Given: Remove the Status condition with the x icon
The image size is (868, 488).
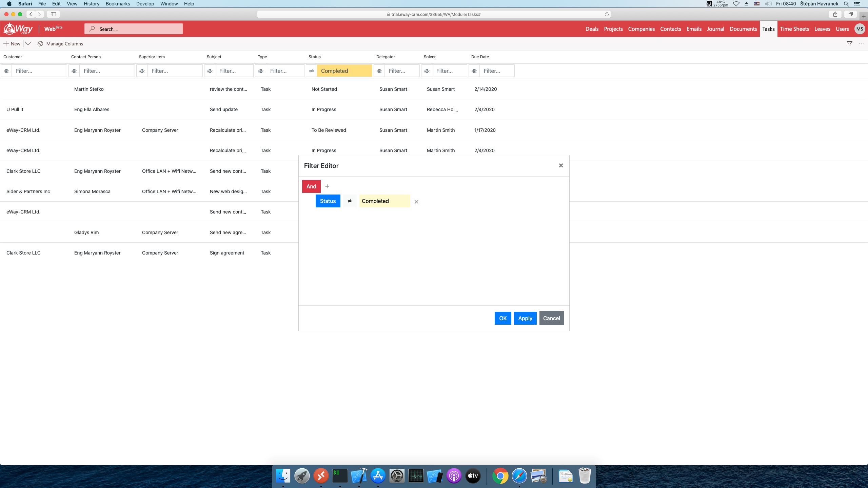Looking at the screenshot, I should click(416, 202).
